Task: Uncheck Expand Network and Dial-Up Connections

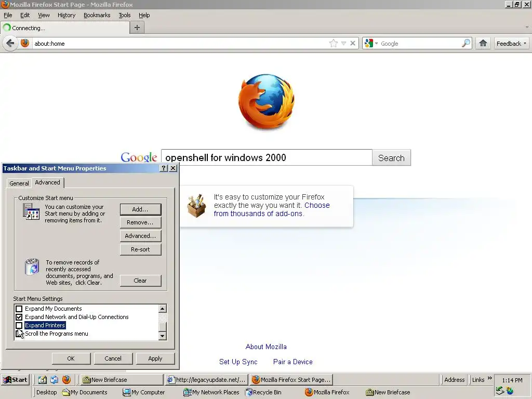Action: pyautogui.click(x=19, y=317)
